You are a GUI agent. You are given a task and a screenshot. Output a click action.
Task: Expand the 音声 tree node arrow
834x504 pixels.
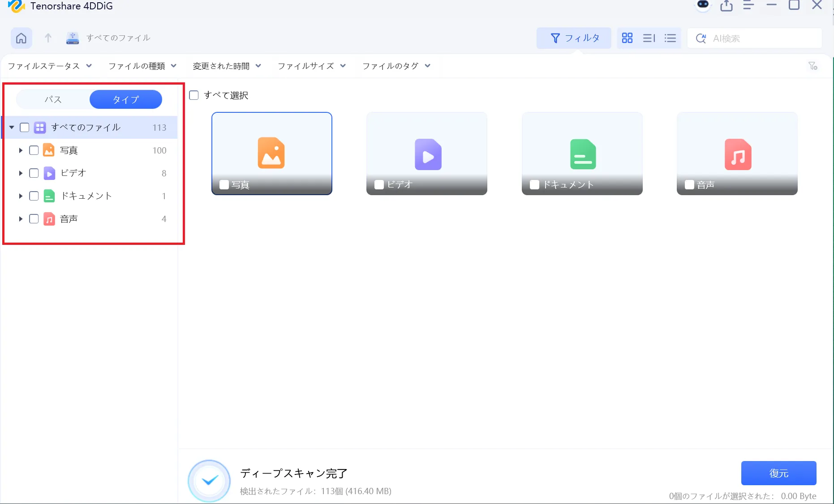point(21,219)
